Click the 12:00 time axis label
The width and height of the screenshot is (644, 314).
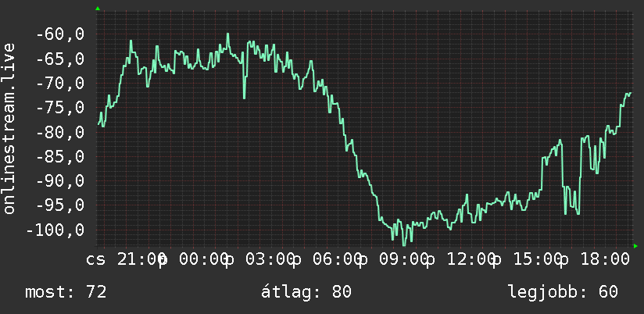[x=471, y=260]
